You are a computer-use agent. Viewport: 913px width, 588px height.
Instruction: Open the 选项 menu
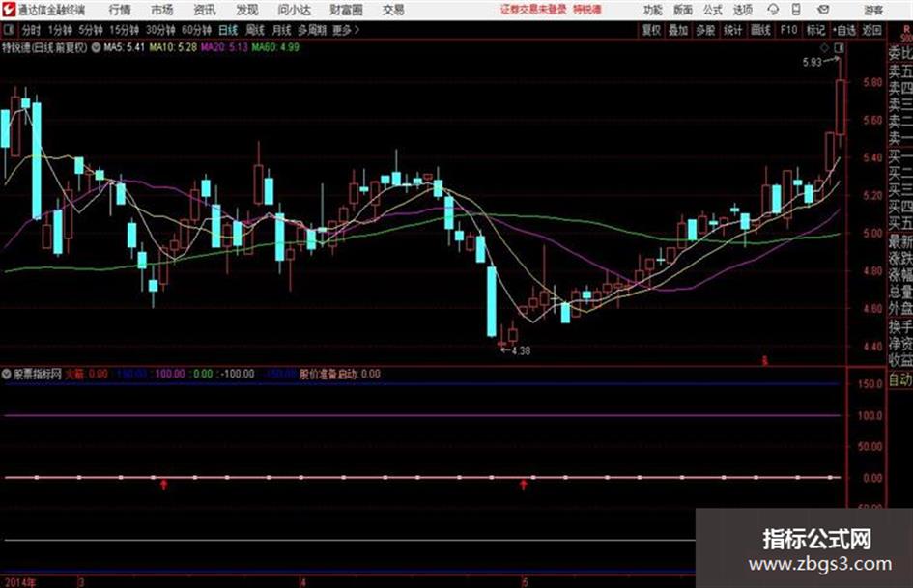tap(743, 10)
